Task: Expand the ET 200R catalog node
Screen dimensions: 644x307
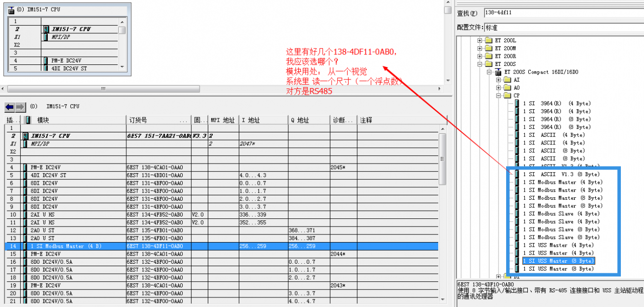Action: coord(480,56)
